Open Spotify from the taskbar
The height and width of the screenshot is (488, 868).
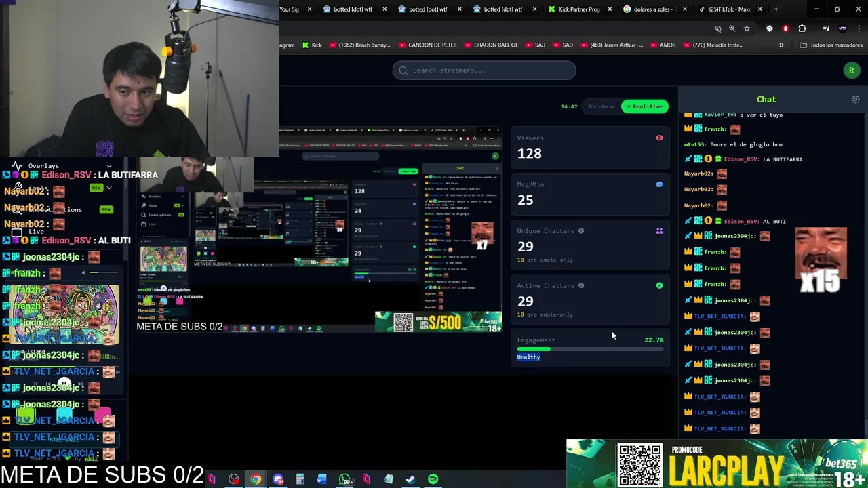[433, 480]
